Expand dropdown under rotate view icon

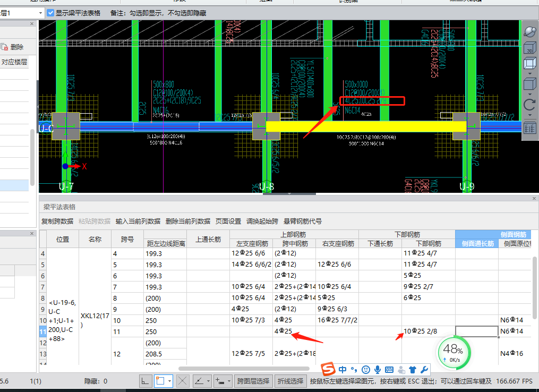530,115
